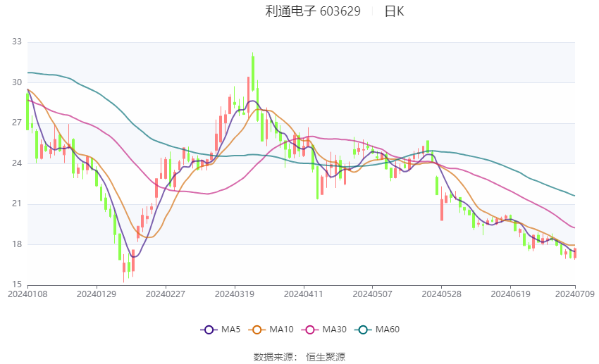Toggle the MA5 legend circle icon
The width and height of the screenshot is (599, 364).
pos(209,330)
